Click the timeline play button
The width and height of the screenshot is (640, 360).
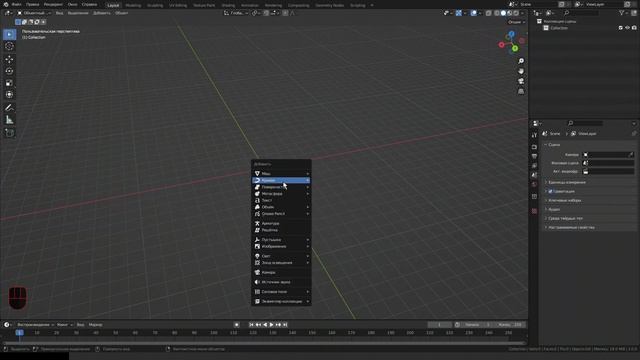pos(271,325)
